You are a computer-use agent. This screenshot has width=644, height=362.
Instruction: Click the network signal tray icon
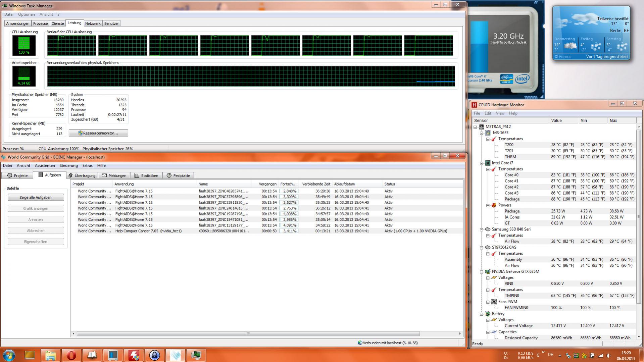(600, 356)
